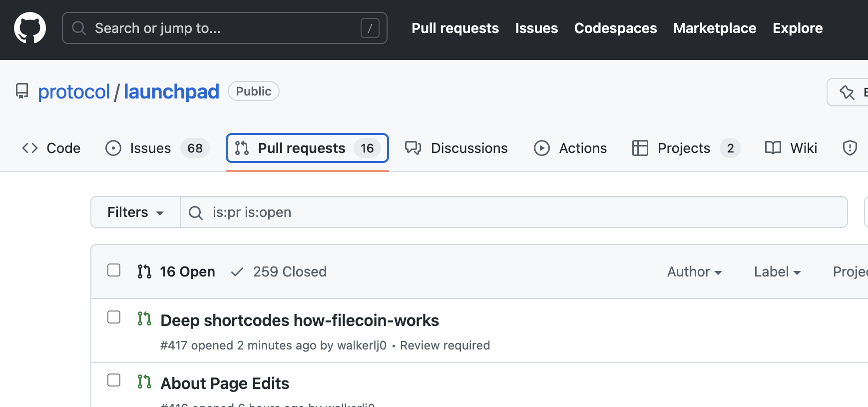
Task: Tick the checkbox for Deep shortcodes how-filecoin-works
Action: coord(114,317)
